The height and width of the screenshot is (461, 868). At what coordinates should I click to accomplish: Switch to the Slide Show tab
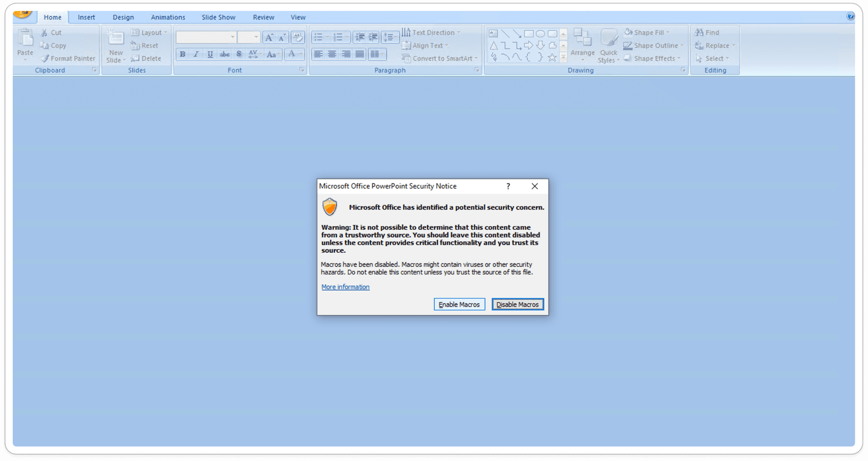[218, 17]
